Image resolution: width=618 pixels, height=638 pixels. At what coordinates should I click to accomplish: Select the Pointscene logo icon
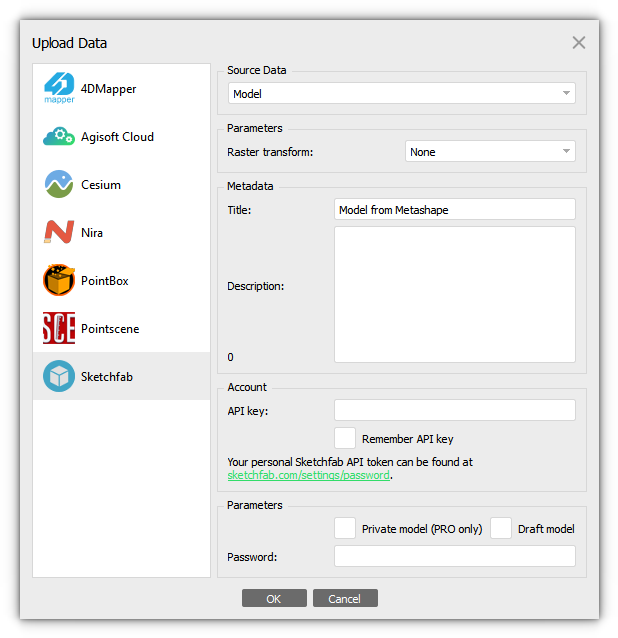click(59, 328)
